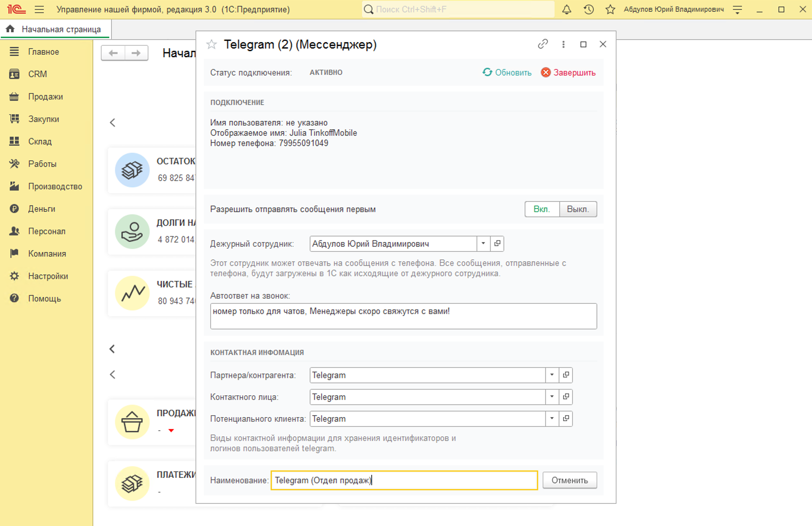The image size is (812, 526).
Task: Expand the Потенциального клиента dropdown
Action: (x=552, y=419)
